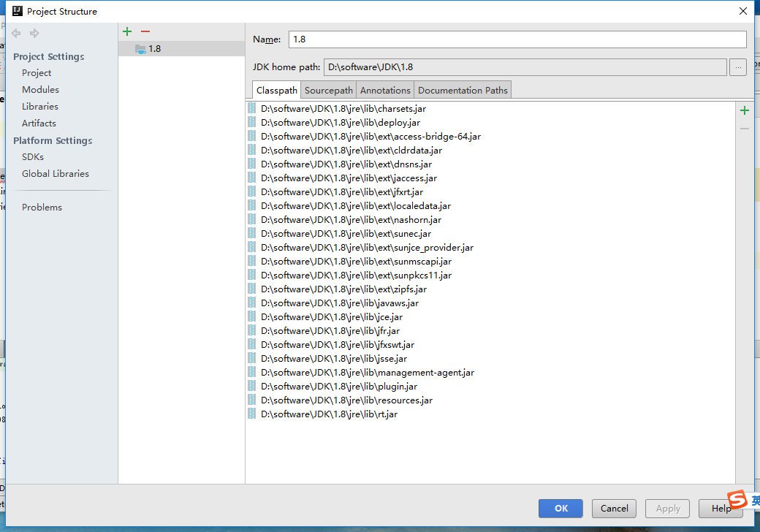Switch to the Documentation Paths tab
Screen dimensions: 760x532
463,90
